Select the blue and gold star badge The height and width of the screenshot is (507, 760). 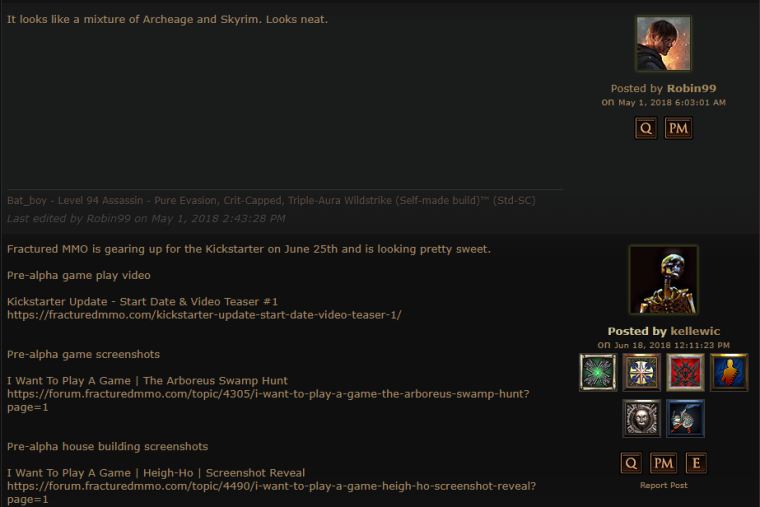click(641, 372)
